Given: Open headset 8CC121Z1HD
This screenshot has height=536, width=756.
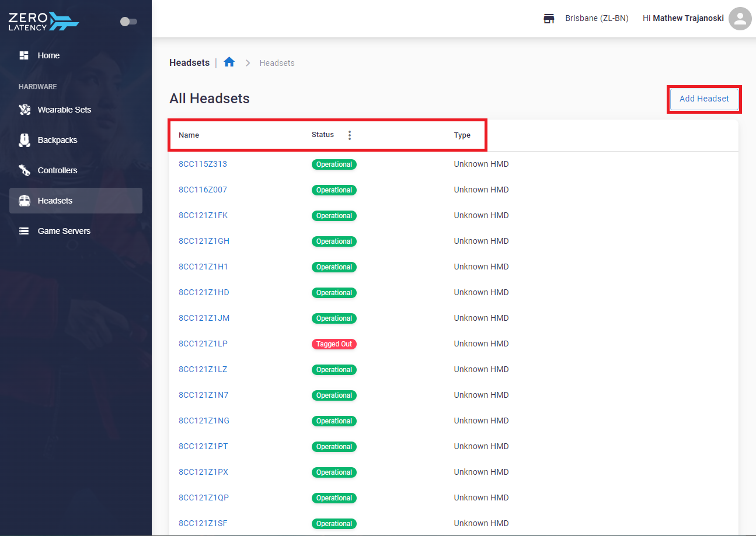Looking at the screenshot, I should (x=204, y=292).
